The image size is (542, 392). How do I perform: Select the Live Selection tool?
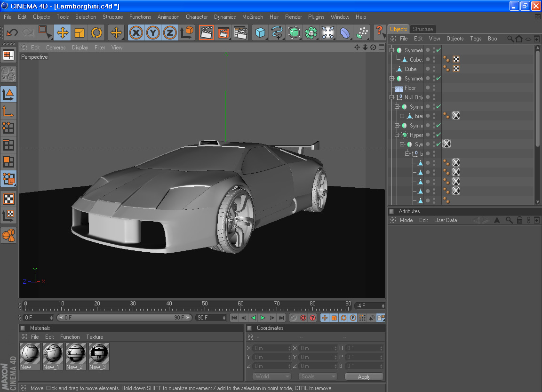45,33
